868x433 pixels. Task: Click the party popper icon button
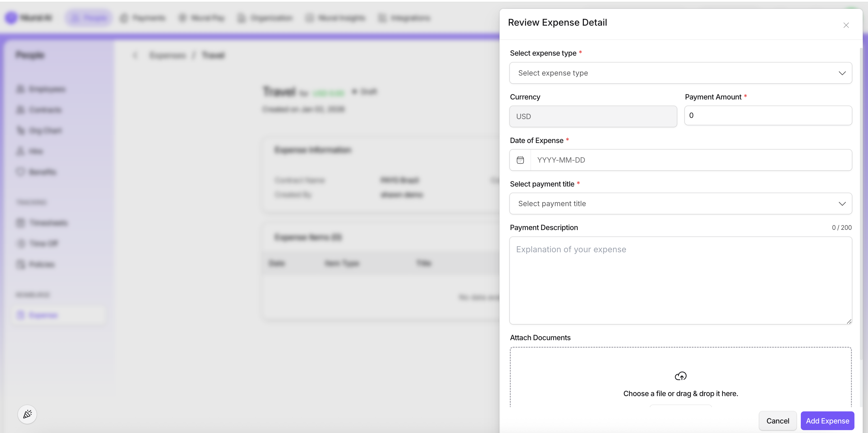[x=27, y=414]
